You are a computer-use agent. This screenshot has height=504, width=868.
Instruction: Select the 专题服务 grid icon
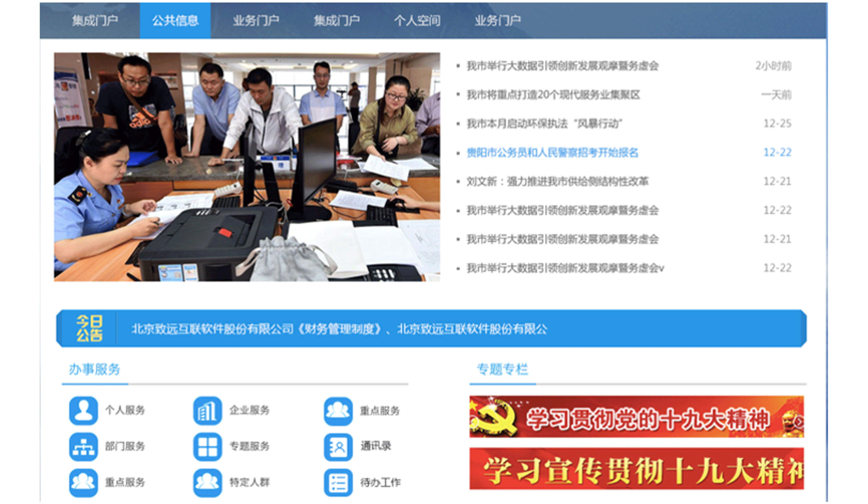pyautogui.click(x=207, y=447)
